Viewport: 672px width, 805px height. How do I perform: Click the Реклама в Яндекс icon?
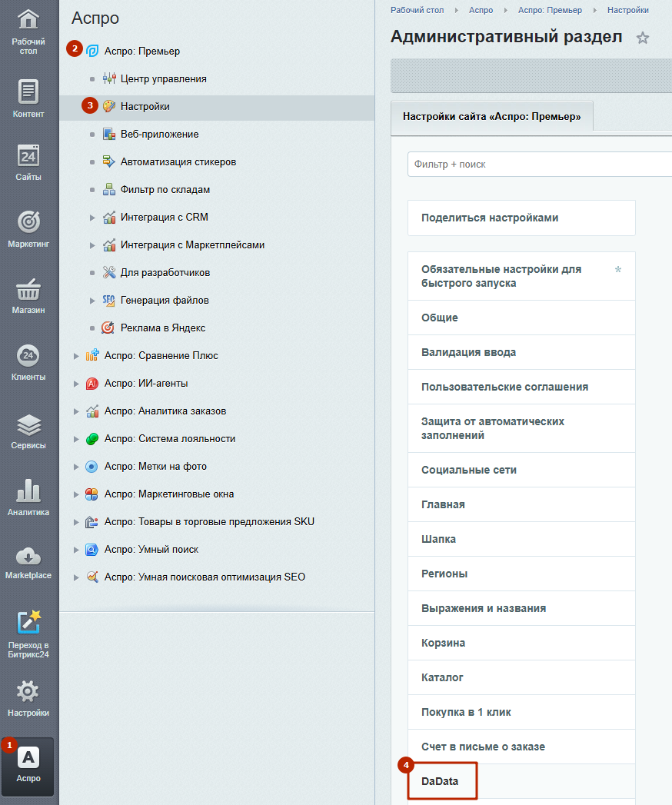point(108,328)
